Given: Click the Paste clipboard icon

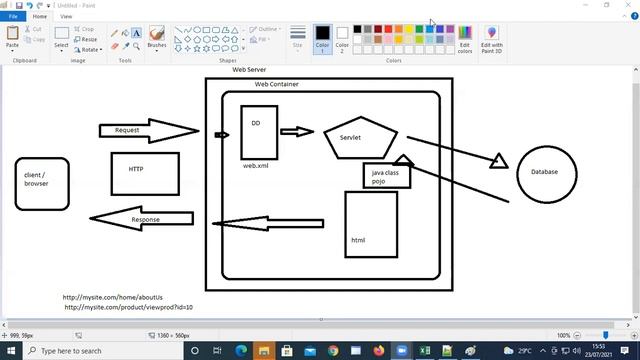Looking at the screenshot, I should [12, 33].
